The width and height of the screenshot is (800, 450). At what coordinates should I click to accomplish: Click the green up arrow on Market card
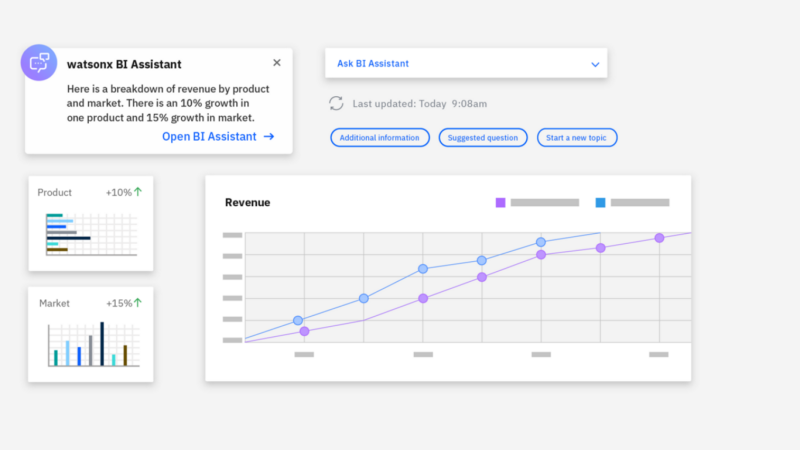tap(138, 303)
